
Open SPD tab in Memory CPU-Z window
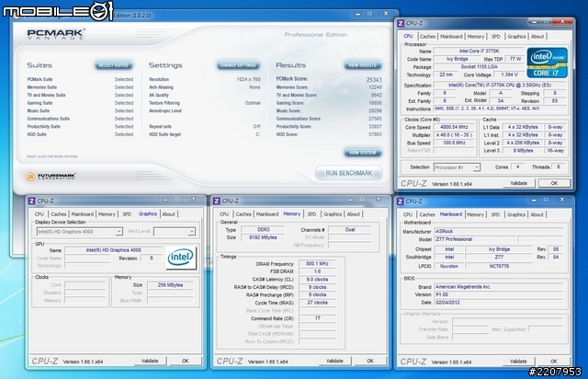[x=311, y=214]
